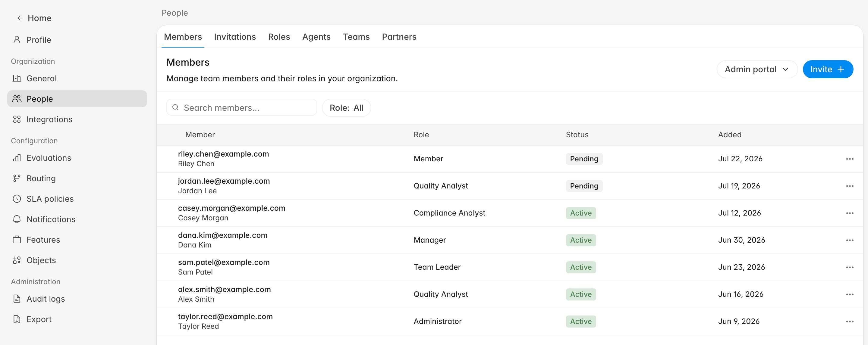Click the Evaluations bar chart icon
The height and width of the screenshot is (345, 868).
click(x=17, y=158)
